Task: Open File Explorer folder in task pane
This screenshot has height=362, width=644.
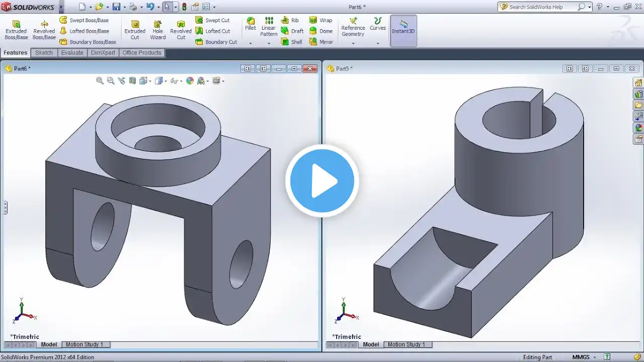Action: pos(638,105)
